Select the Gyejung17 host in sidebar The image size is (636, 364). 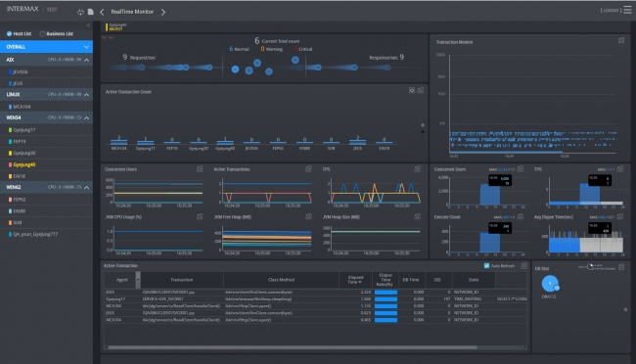click(x=23, y=130)
